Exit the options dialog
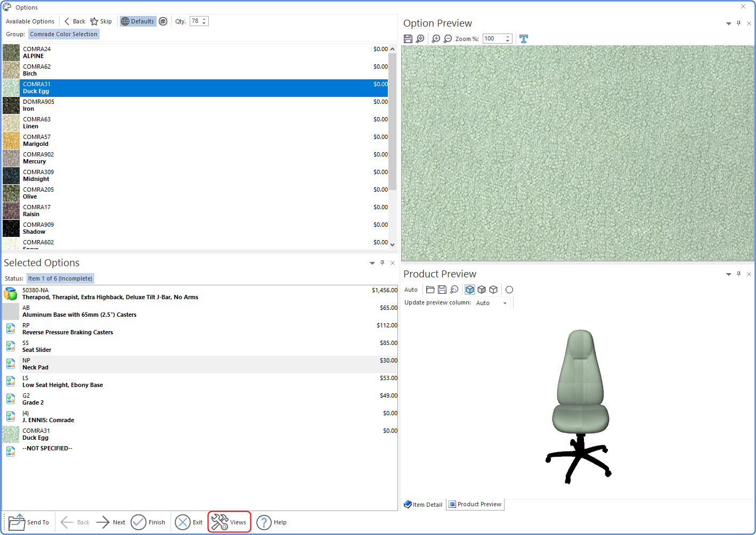Viewport: 756px width, 535px height. pos(189,522)
